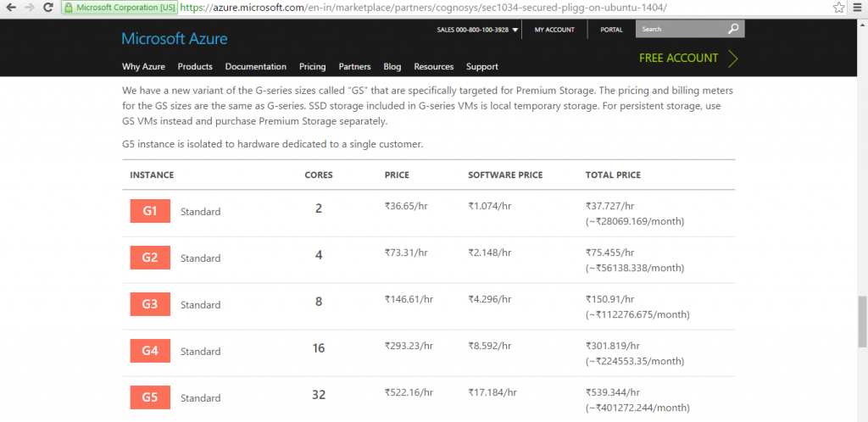Image resolution: width=868 pixels, height=422 pixels.
Task: Open the Chrome hamburger menu
Action: click(857, 8)
